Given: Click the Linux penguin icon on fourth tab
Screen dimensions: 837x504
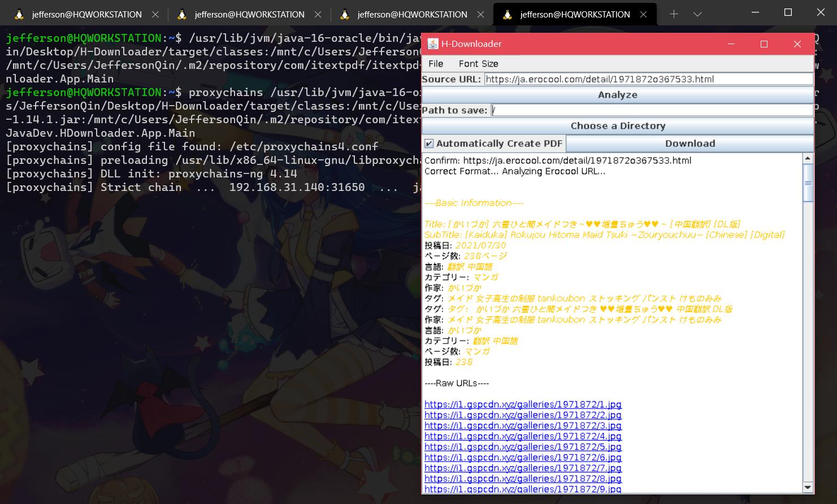Looking at the screenshot, I should pyautogui.click(x=508, y=15).
